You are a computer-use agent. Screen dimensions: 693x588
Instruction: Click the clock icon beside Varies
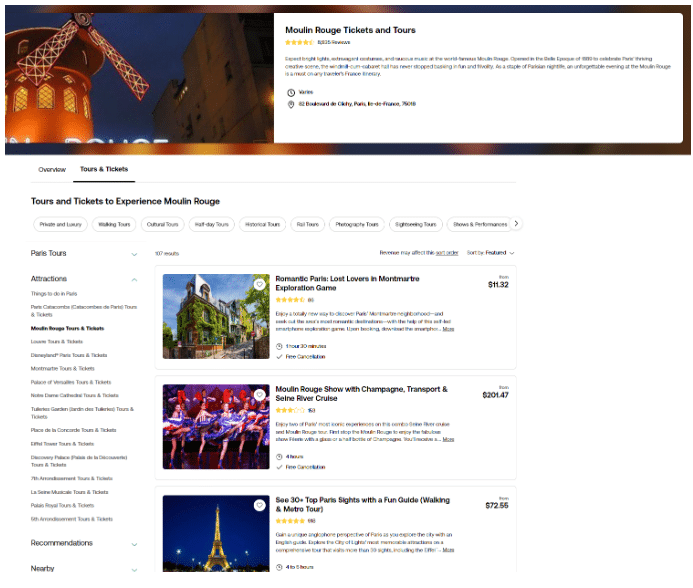pyautogui.click(x=291, y=92)
